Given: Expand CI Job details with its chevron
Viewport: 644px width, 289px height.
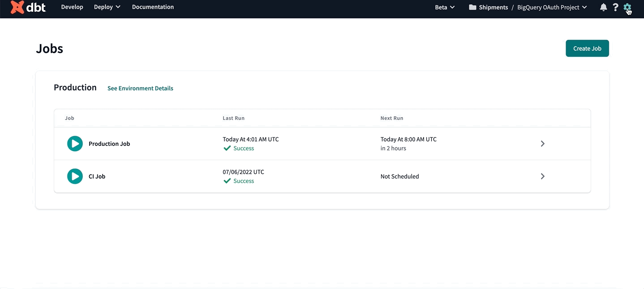Looking at the screenshot, I should 542,176.
